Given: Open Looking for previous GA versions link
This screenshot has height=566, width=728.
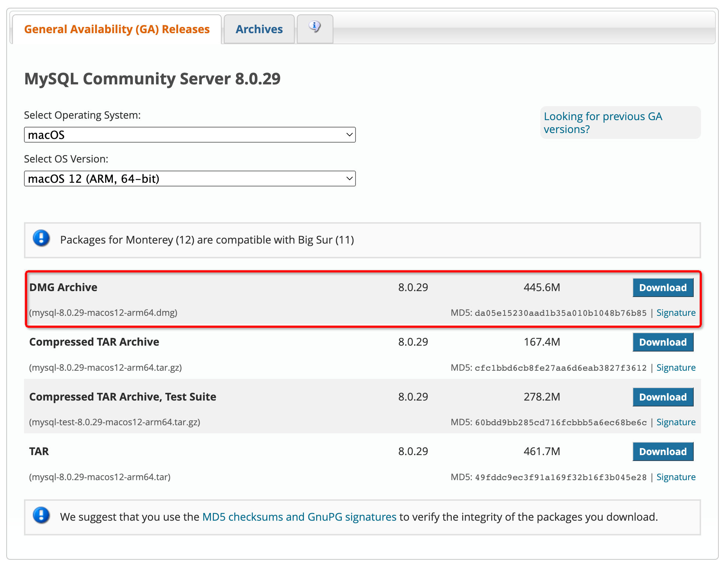Looking at the screenshot, I should point(603,123).
